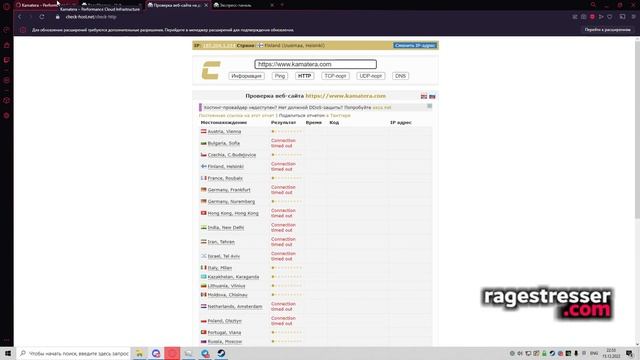This screenshot has width=640, height=360.
Task: Select the TCP-порт check button
Action: (336, 76)
